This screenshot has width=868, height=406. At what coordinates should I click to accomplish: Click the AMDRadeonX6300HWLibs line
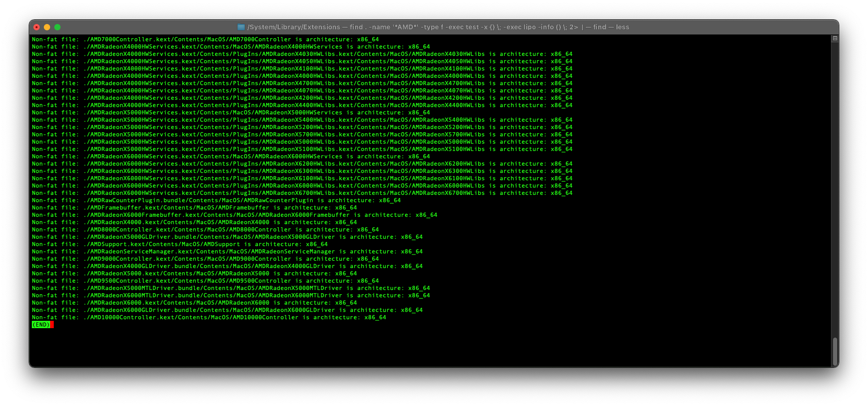tap(302, 171)
